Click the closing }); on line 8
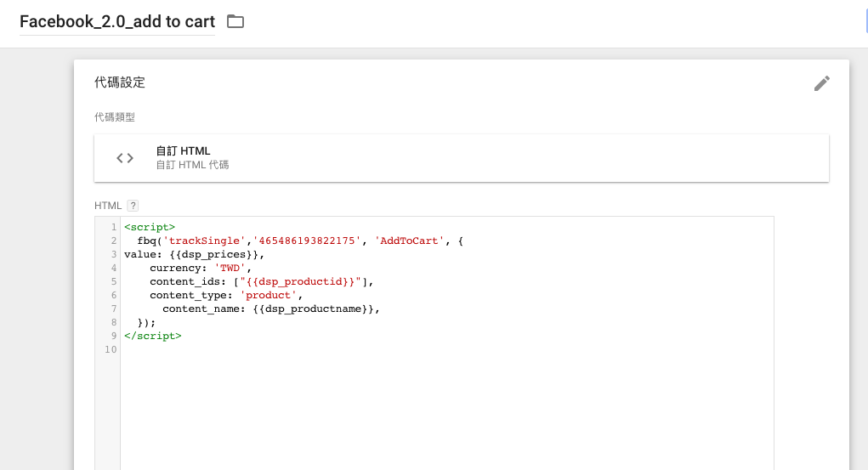Image resolution: width=868 pixels, height=470 pixels. point(146,322)
